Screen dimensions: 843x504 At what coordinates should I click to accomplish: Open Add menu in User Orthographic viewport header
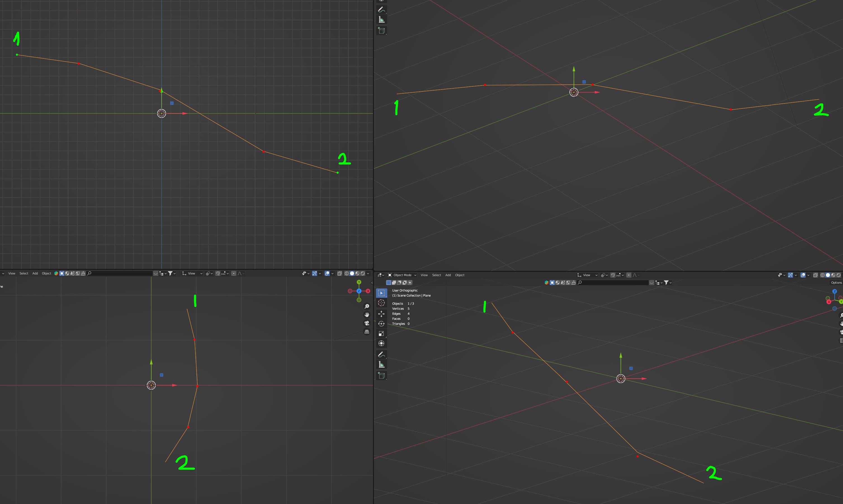pos(448,275)
